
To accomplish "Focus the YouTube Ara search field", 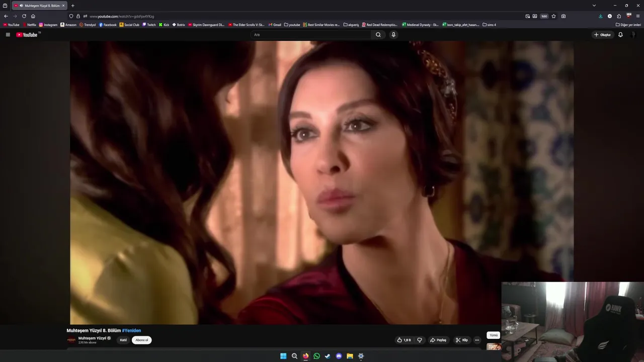I will pos(312,35).
